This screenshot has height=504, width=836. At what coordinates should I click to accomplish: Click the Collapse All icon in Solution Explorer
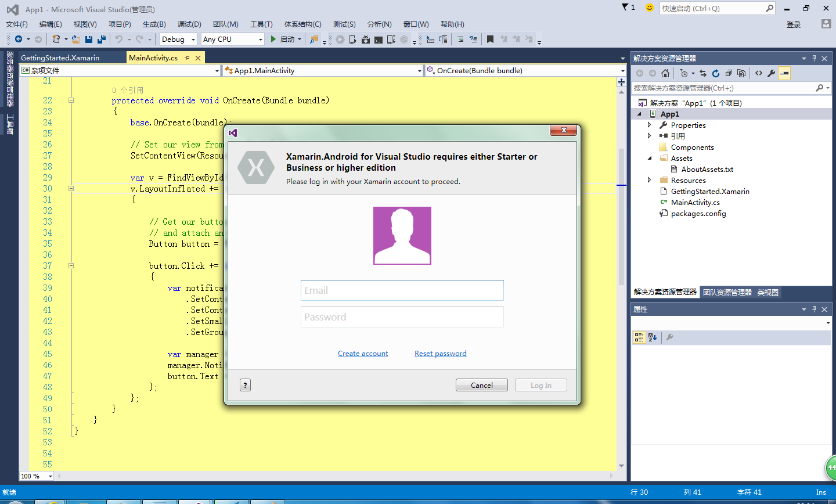pos(729,73)
